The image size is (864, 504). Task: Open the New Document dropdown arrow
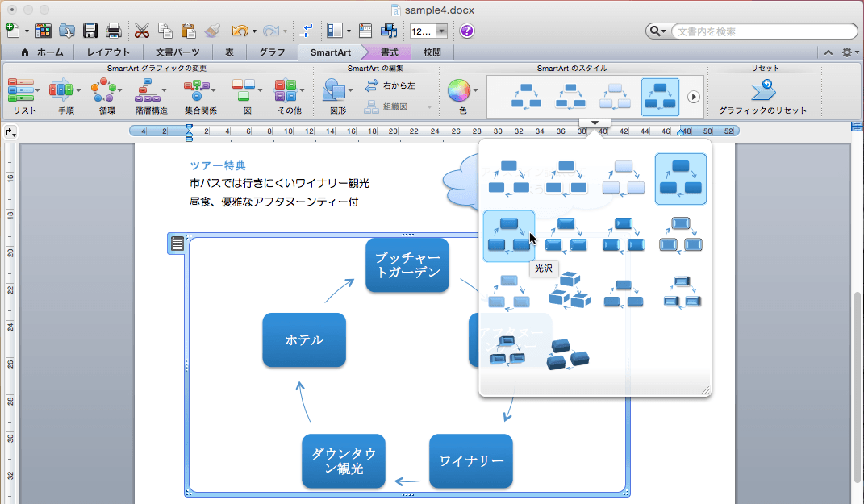27,31
